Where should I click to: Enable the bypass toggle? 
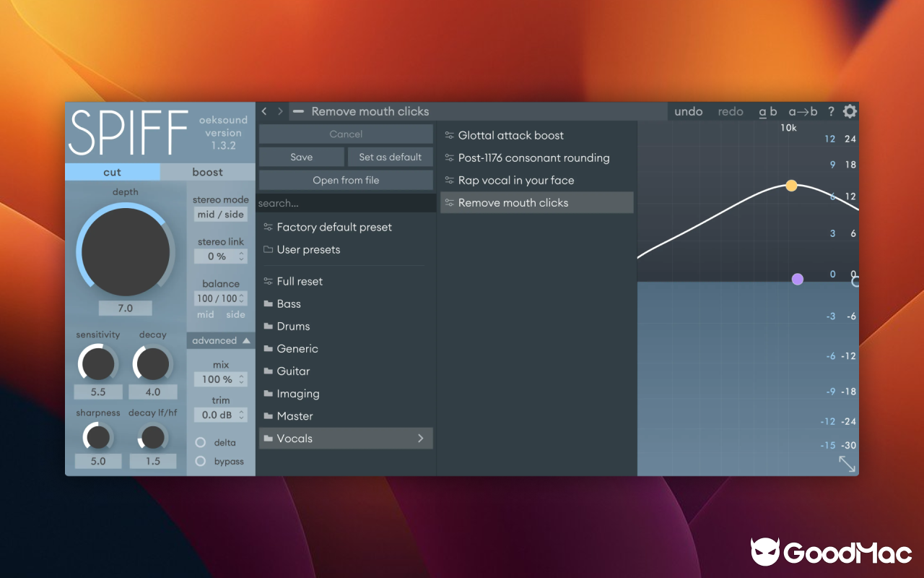pos(200,461)
